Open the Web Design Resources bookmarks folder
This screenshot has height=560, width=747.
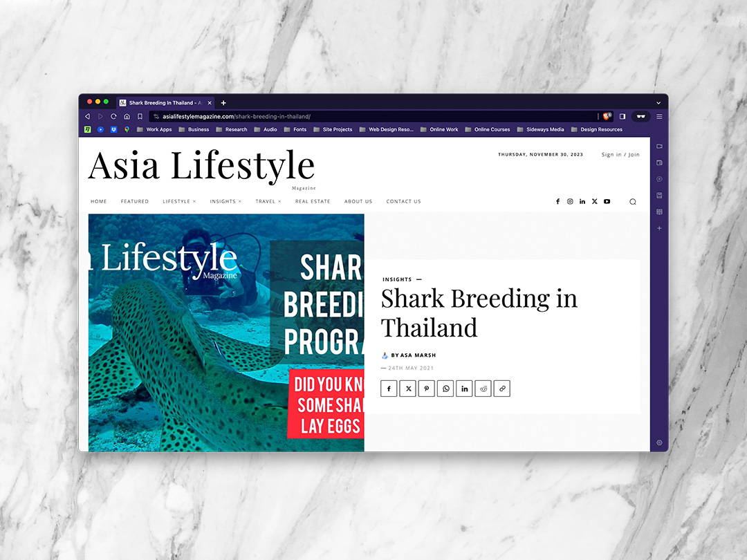click(387, 129)
